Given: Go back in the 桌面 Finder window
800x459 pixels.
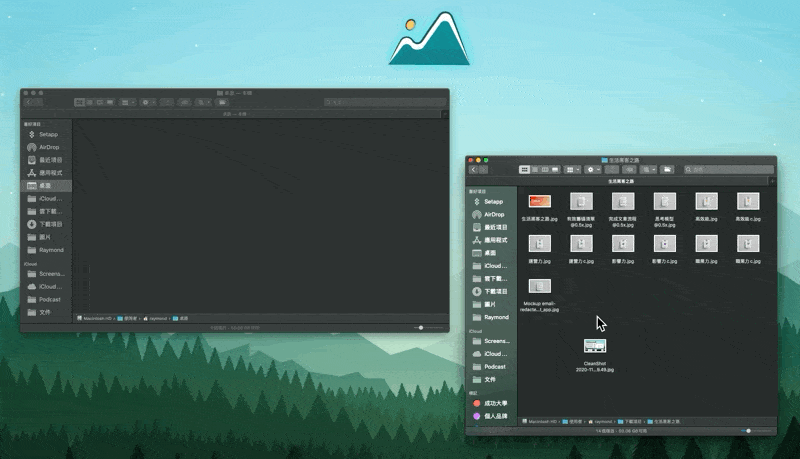Looking at the screenshot, I should pyautogui.click(x=28, y=103).
